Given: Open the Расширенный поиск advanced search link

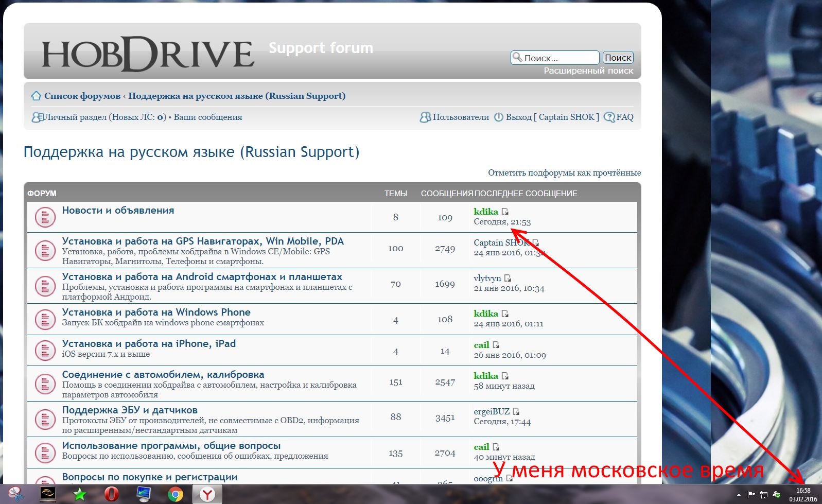Looking at the screenshot, I should tap(588, 71).
